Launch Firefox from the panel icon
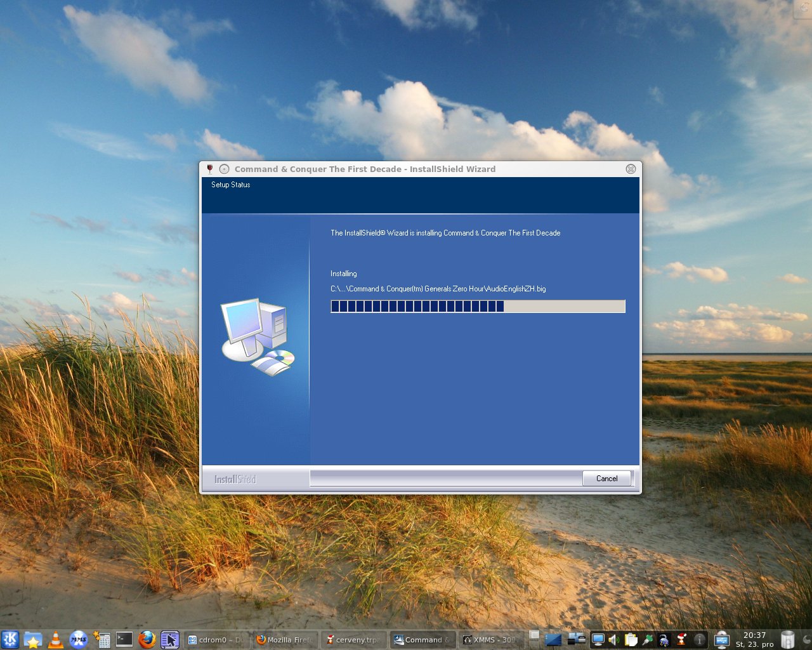The image size is (812, 650). pyautogui.click(x=147, y=640)
